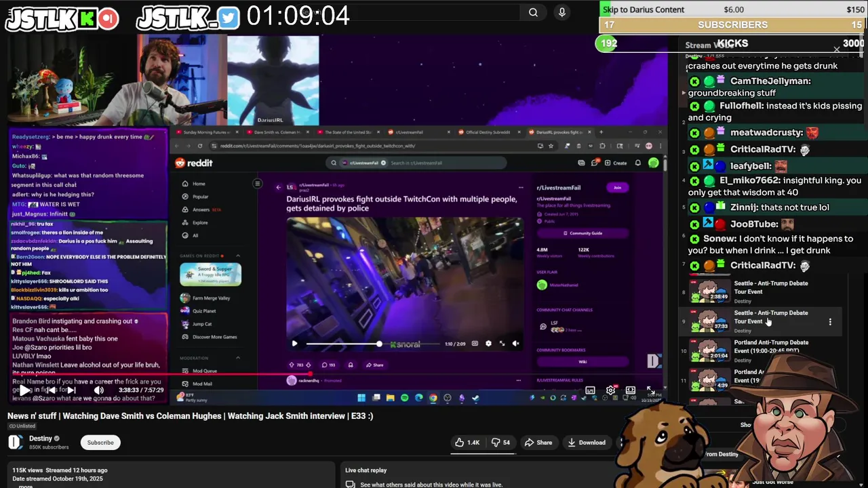Image resolution: width=868 pixels, height=488 pixels.
Task: Downvote the reddit post
Action: coord(309,365)
